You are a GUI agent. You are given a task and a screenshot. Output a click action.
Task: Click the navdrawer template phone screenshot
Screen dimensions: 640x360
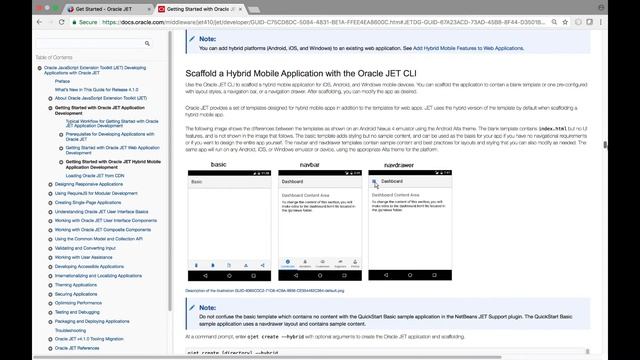[x=410, y=225]
